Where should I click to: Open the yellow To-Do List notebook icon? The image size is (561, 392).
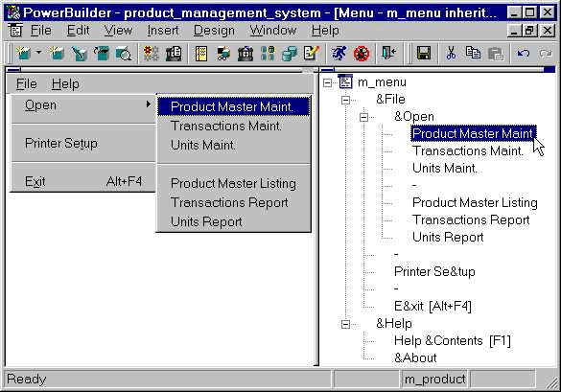(x=201, y=54)
